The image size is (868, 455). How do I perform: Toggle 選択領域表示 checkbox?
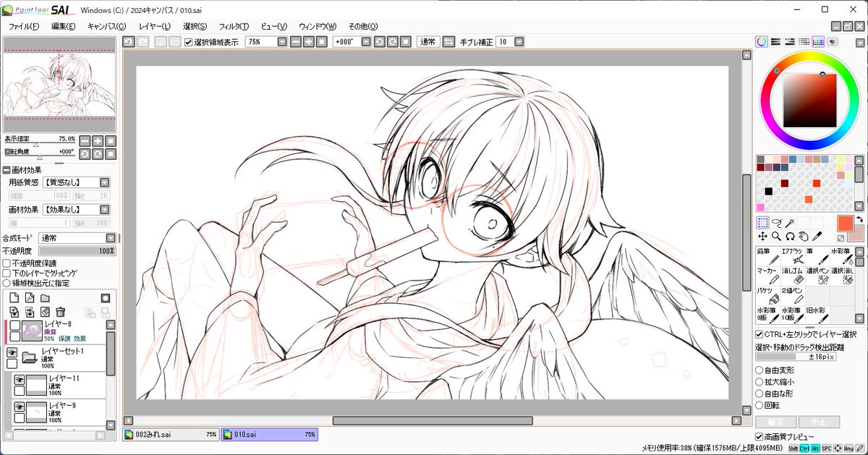click(189, 42)
